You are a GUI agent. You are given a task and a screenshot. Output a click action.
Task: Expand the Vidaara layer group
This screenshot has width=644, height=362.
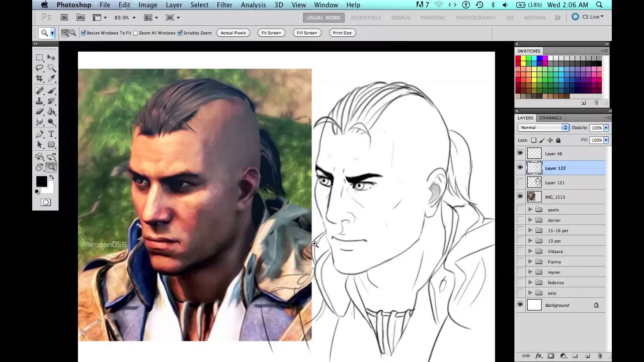point(530,251)
